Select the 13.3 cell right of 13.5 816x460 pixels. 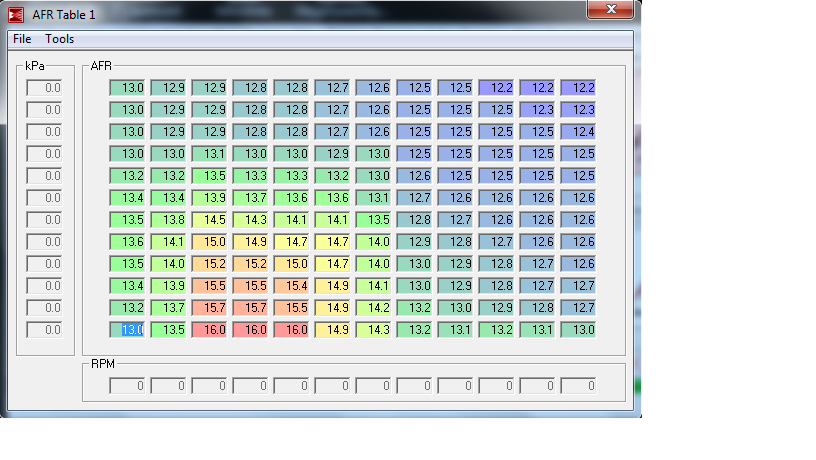pyautogui.click(x=250, y=176)
